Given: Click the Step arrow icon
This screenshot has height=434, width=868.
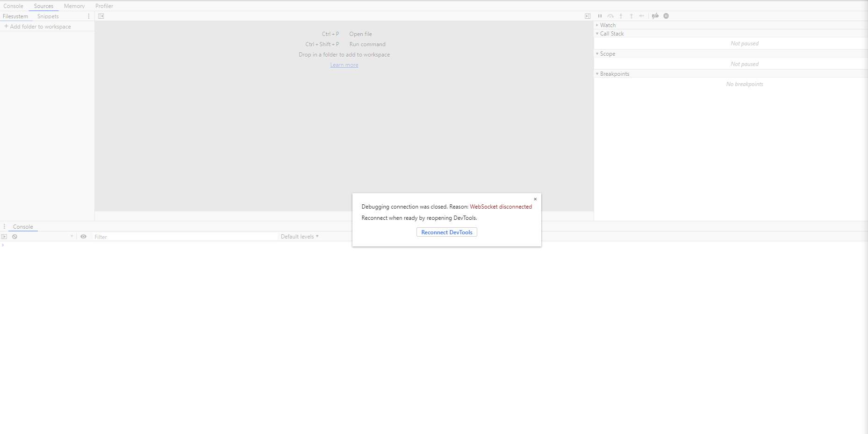Looking at the screenshot, I should tap(642, 16).
